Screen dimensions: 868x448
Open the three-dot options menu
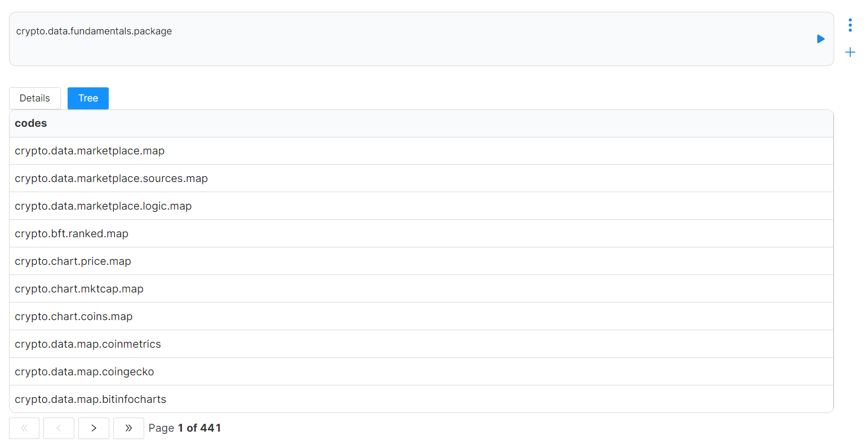coord(850,25)
